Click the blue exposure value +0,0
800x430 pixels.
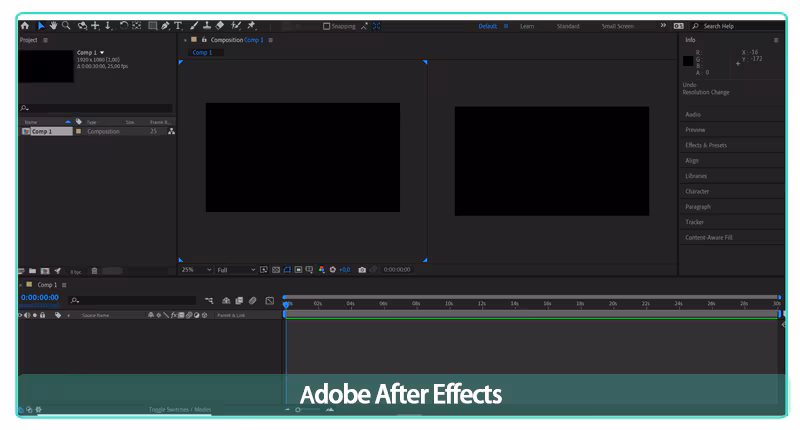click(x=345, y=270)
